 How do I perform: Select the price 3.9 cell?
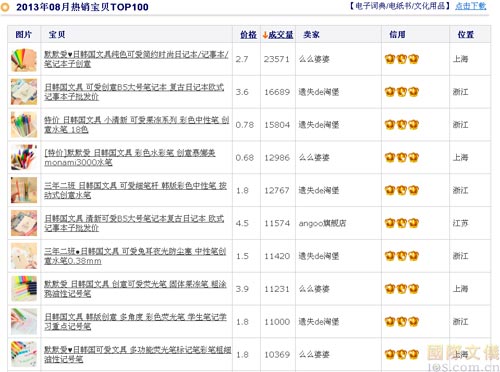pos(242,289)
